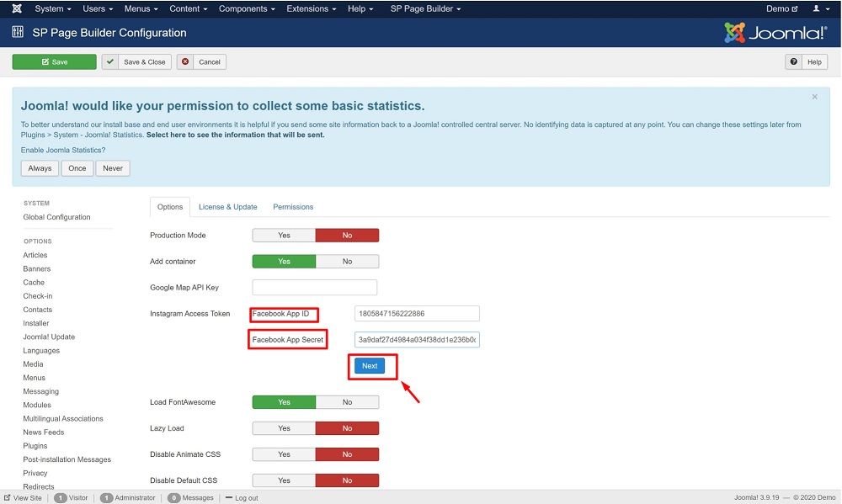
Task: Click the Google Map API Key field
Action: 315,287
